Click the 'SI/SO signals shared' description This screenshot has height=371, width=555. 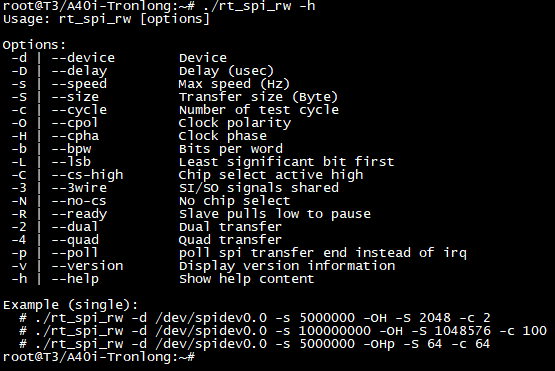tap(259, 188)
